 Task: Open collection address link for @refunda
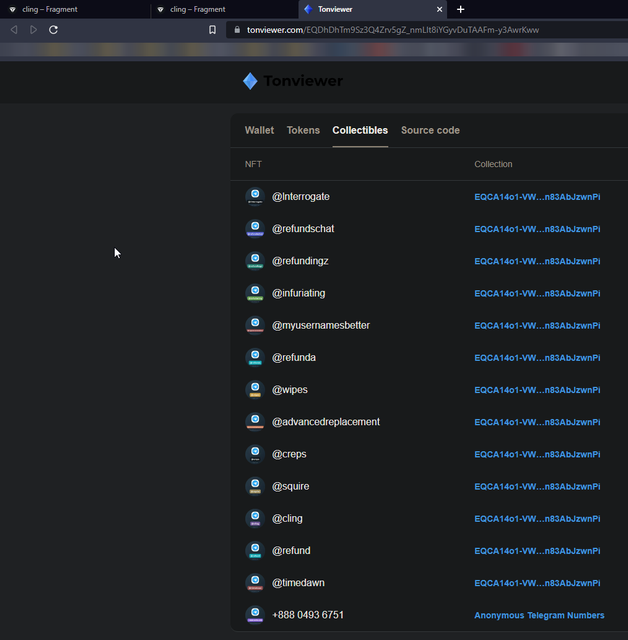coord(537,358)
